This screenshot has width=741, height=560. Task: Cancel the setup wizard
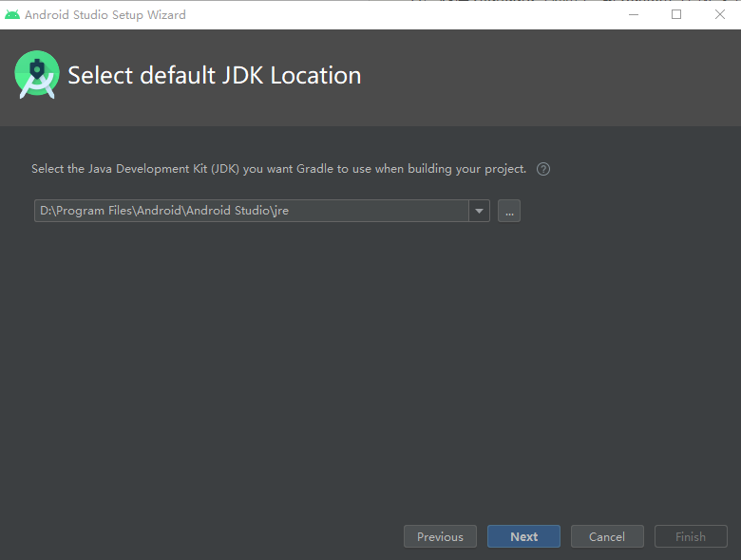[x=607, y=536]
